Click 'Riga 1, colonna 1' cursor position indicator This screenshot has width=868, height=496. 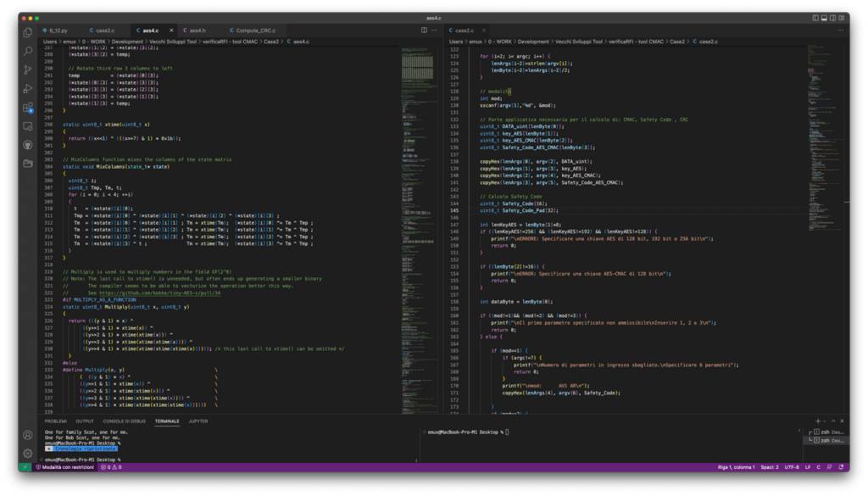[x=737, y=467]
